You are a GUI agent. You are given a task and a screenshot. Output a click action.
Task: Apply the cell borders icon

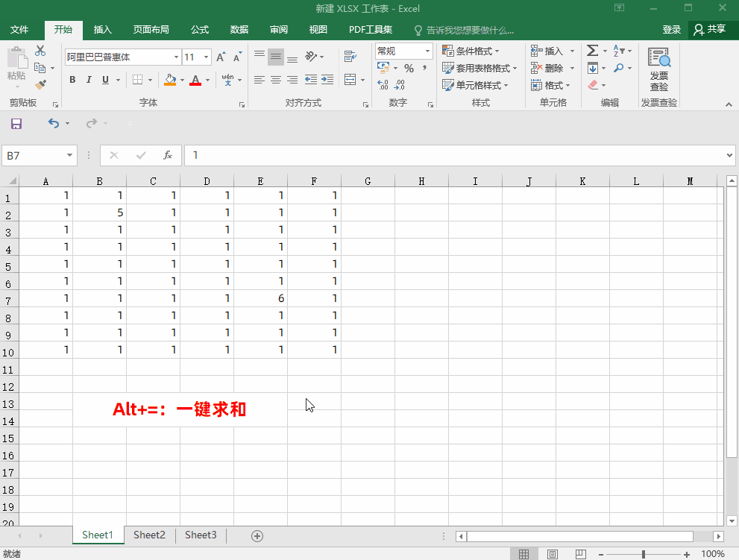click(x=138, y=80)
